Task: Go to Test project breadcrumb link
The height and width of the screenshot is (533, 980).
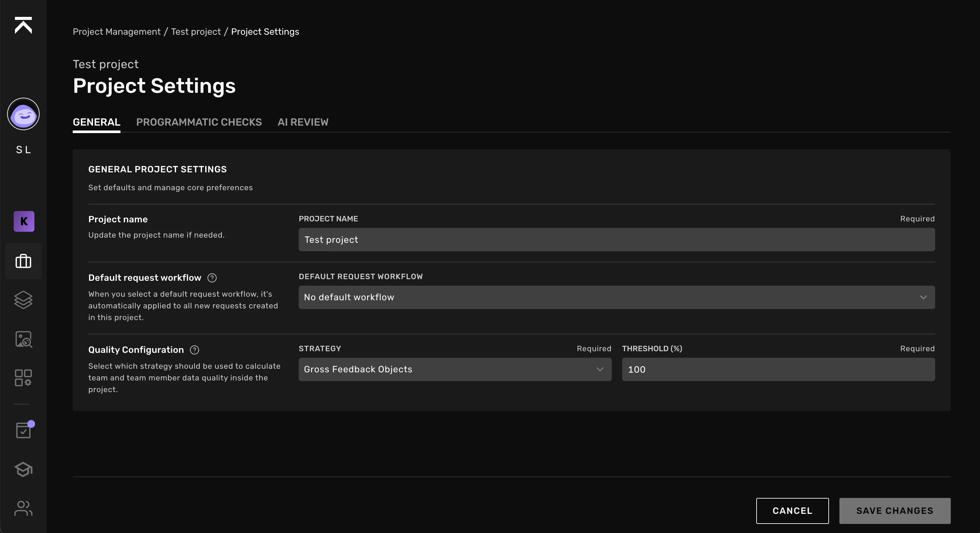Action: click(x=195, y=31)
